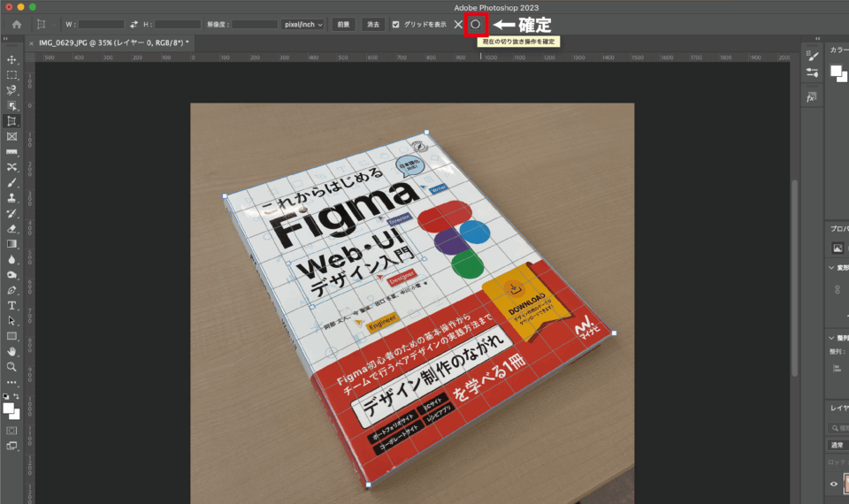This screenshot has height=504, width=849.
Task: Click the 解像度 resolution input field
Action: [x=255, y=25]
